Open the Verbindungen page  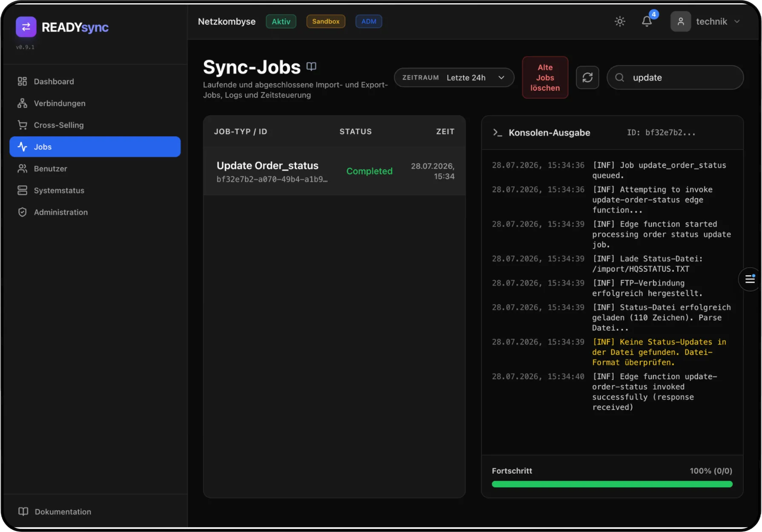[95, 103]
